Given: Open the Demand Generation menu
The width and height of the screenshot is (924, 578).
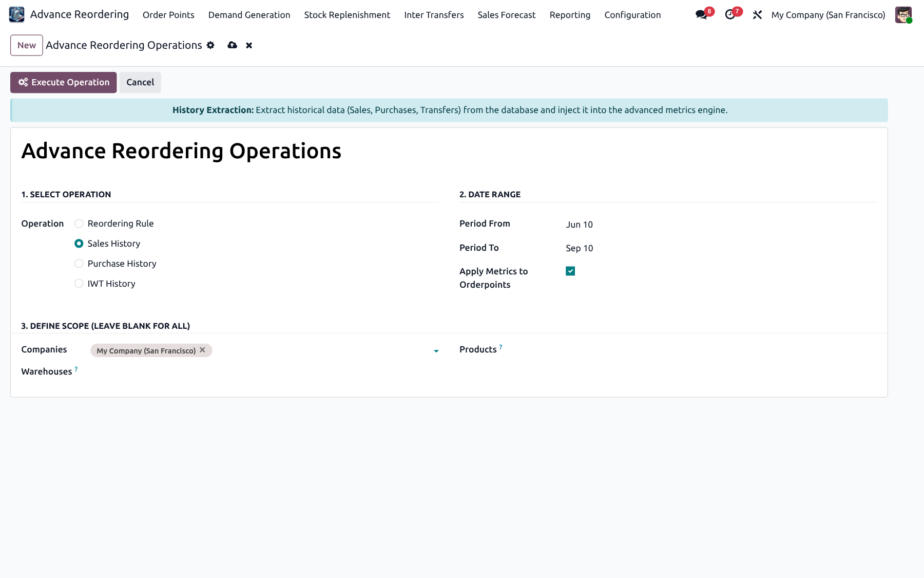Looking at the screenshot, I should pyautogui.click(x=249, y=15).
